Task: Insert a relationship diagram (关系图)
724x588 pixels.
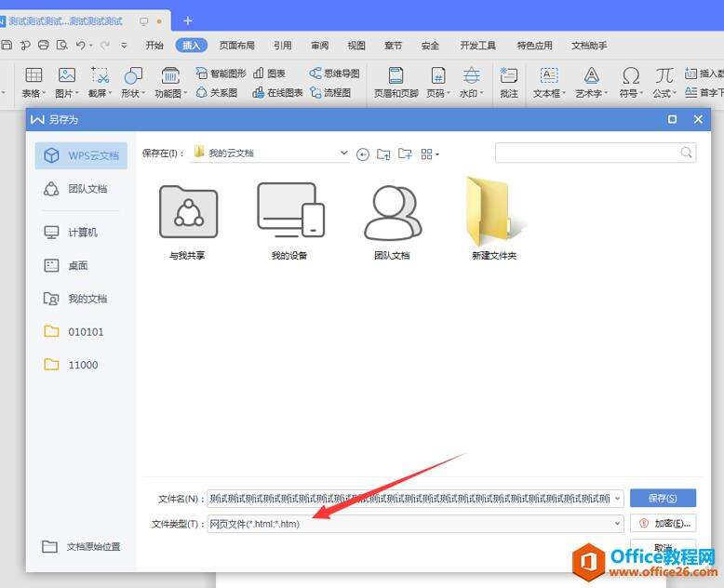Action: pyautogui.click(x=216, y=92)
